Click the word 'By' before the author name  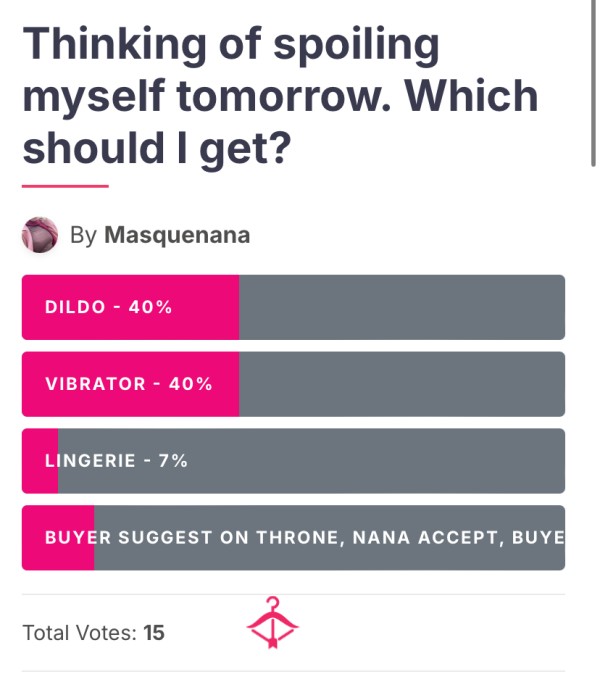[x=83, y=236]
